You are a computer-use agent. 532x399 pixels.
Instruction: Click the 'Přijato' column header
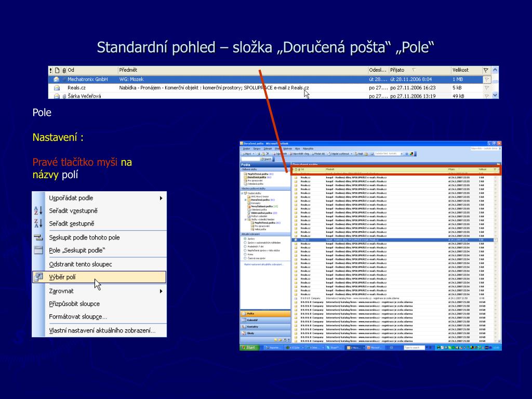pos(419,70)
